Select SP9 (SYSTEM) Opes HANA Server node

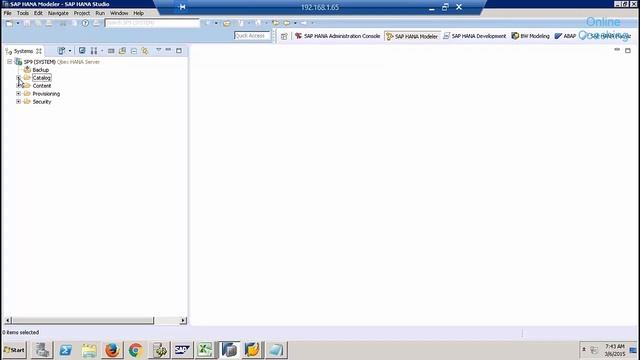(x=61, y=62)
